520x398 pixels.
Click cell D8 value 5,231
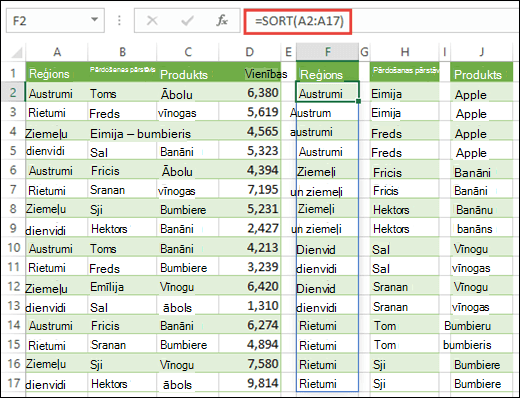pos(249,208)
